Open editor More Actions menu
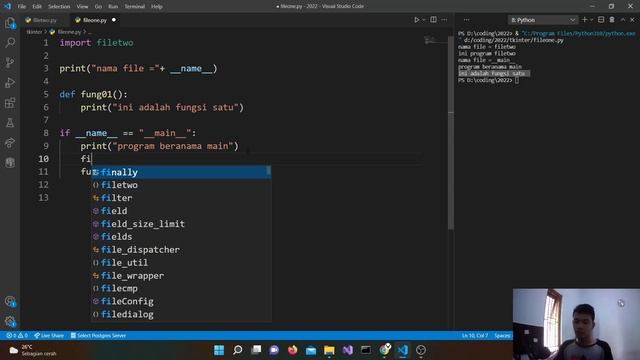Screen dimensions: 640x360 [444, 20]
